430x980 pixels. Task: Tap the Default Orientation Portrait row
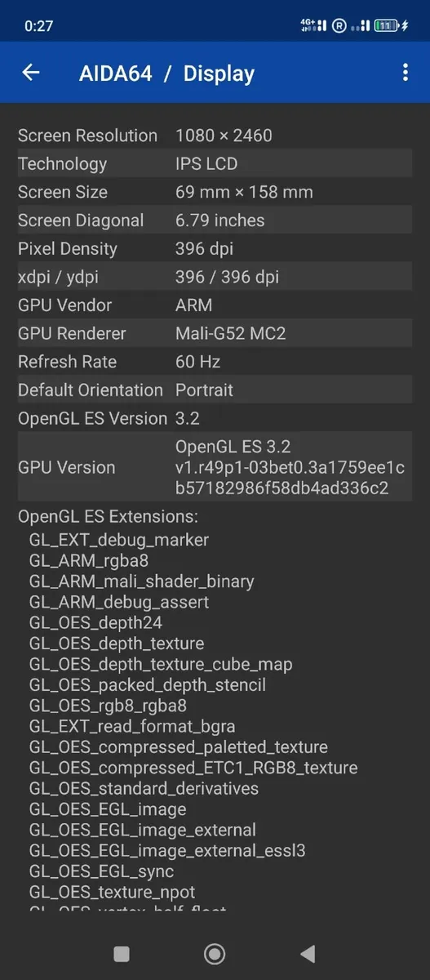click(215, 390)
